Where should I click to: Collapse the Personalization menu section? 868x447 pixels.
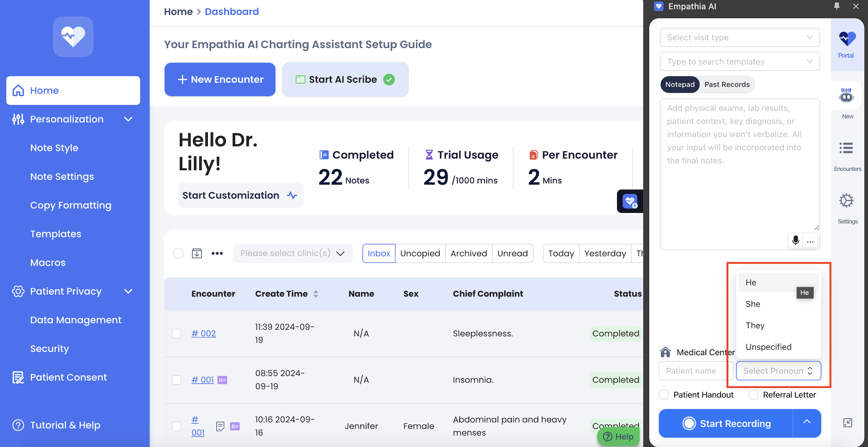pyautogui.click(x=128, y=119)
